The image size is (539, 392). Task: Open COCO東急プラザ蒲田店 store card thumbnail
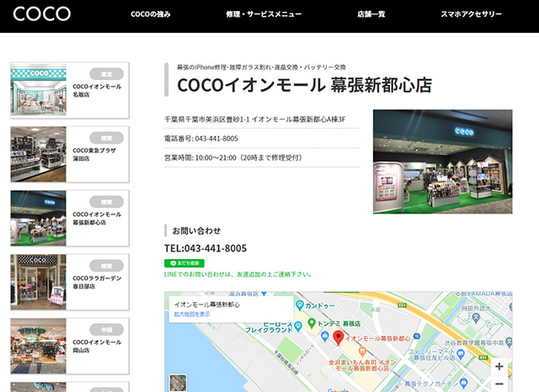[x=38, y=154]
